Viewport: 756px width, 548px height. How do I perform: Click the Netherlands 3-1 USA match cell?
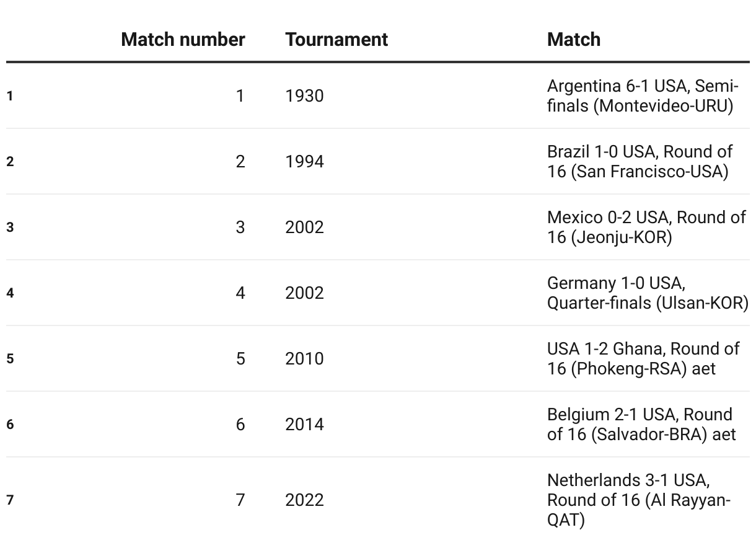pyautogui.click(x=639, y=500)
